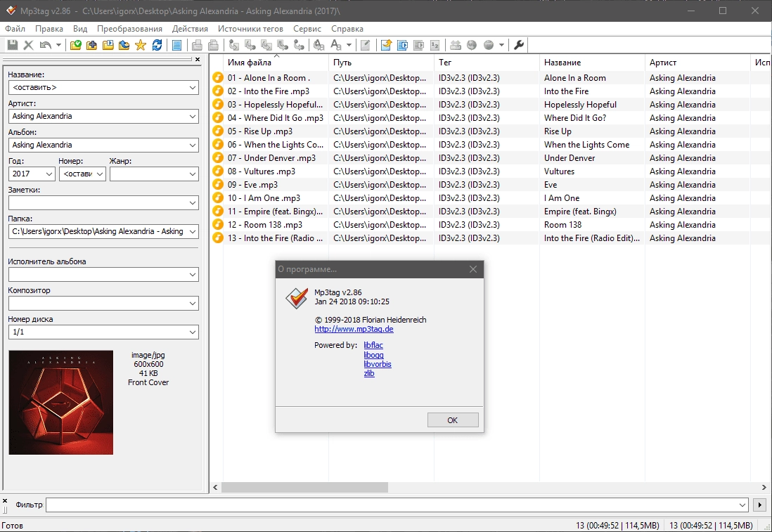Expand the Название combo box

click(193, 88)
